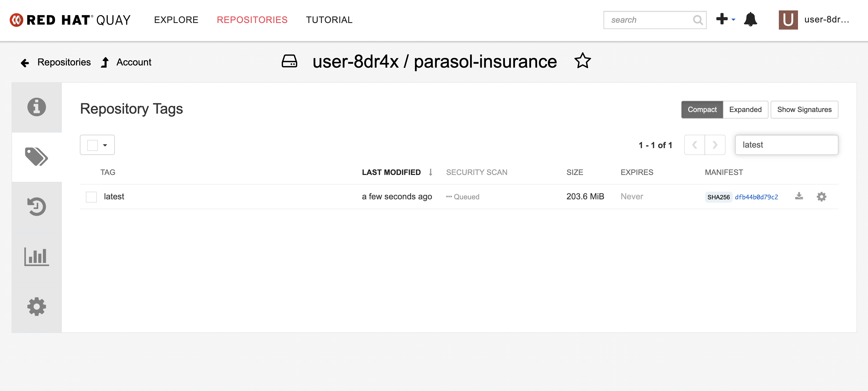This screenshot has width=868, height=391.
Task: Check the latest tag row checkbox
Action: pyautogui.click(x=91, y=197)
